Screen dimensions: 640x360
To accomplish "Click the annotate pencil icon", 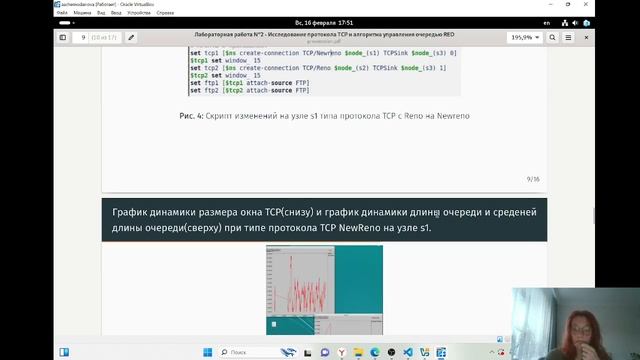I will [x=131, y=38].
